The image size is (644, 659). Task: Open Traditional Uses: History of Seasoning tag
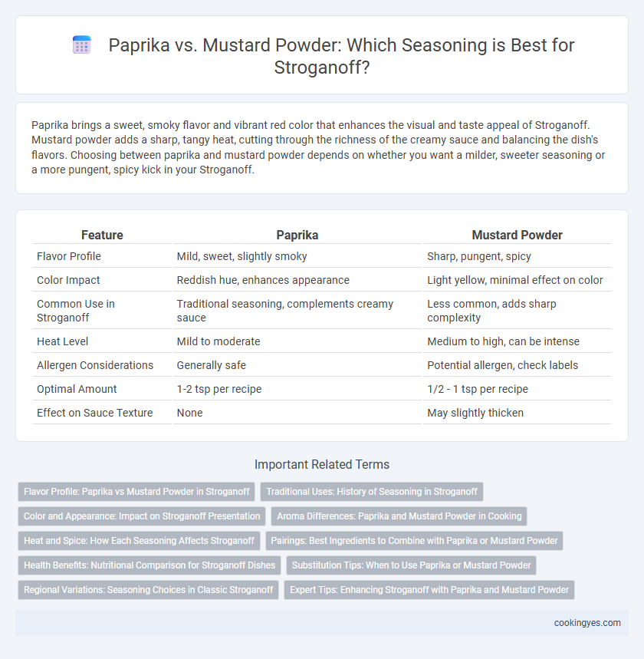(372, 492)
